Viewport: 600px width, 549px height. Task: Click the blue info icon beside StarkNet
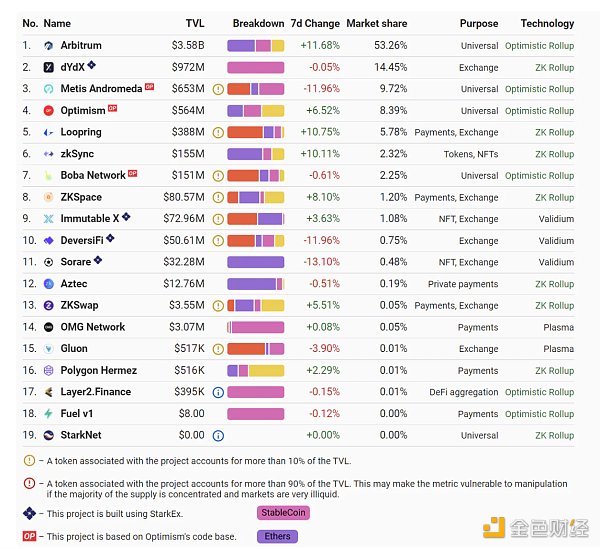[218, 436]
